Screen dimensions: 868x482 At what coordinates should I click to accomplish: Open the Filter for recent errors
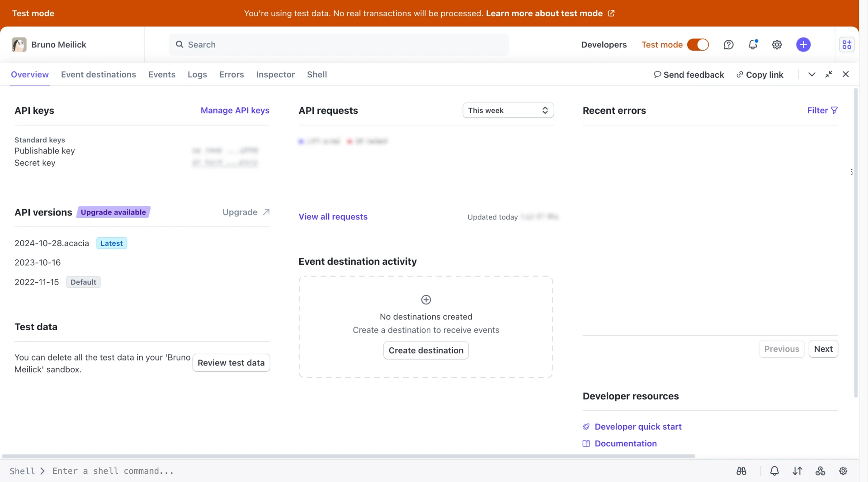click(822, 110)
